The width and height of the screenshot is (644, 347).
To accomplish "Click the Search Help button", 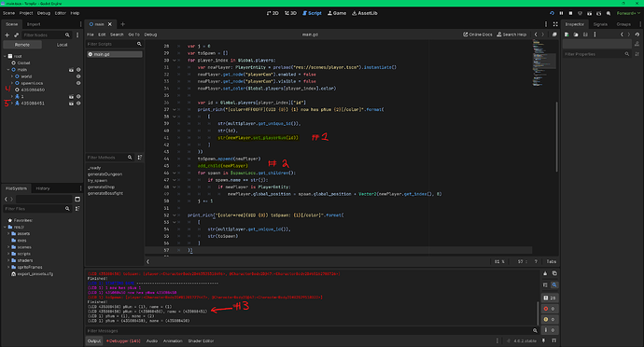I will click(511, 35).
